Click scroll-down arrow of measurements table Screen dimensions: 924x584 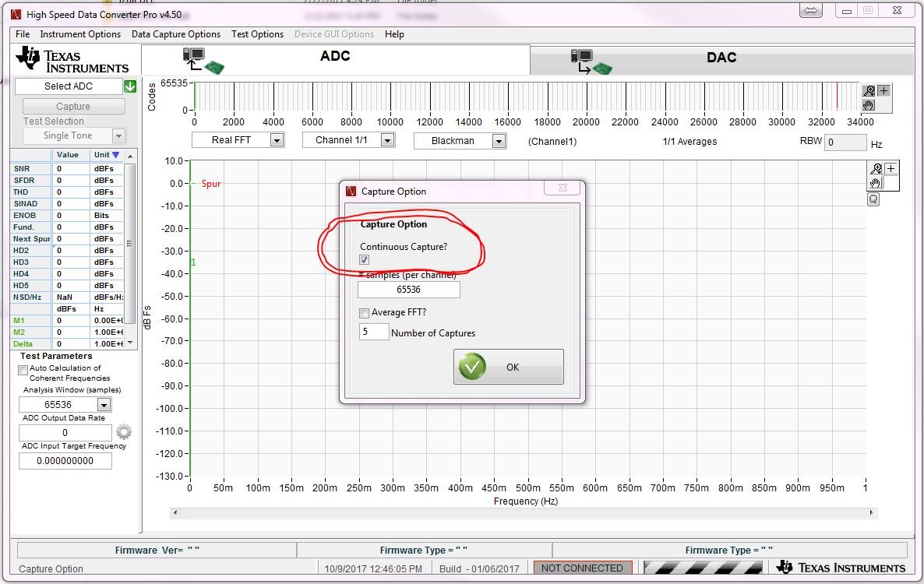pyautogui.click(x=130, y=343)
